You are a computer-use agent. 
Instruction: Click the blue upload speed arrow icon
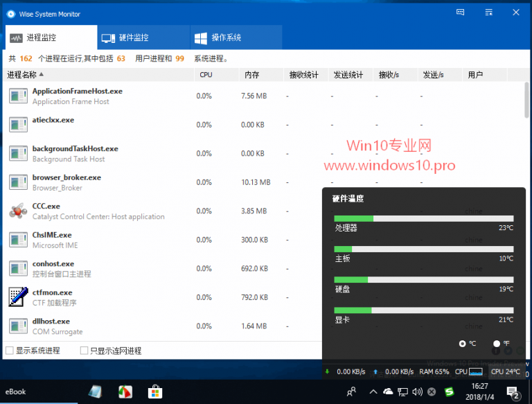(x=375, y=371)
